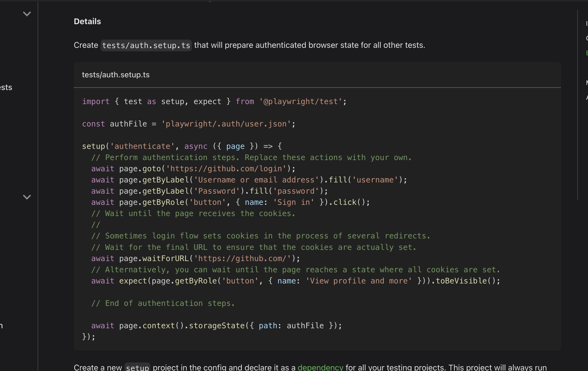The image size is (588, 371).
Task: Jump to the first table-of-contents entry at right edge
Action: coord(586,24)
